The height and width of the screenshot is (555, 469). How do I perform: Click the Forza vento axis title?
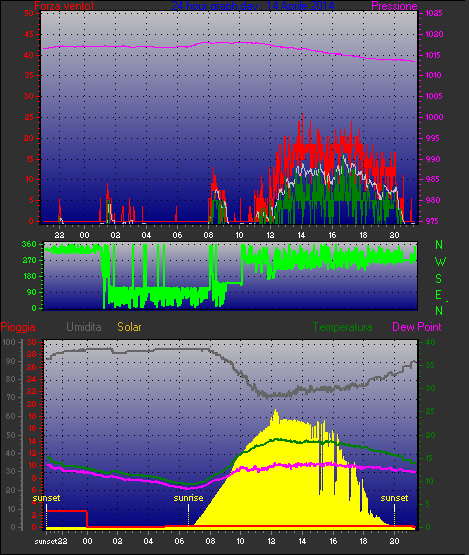[x=64, y=6]
